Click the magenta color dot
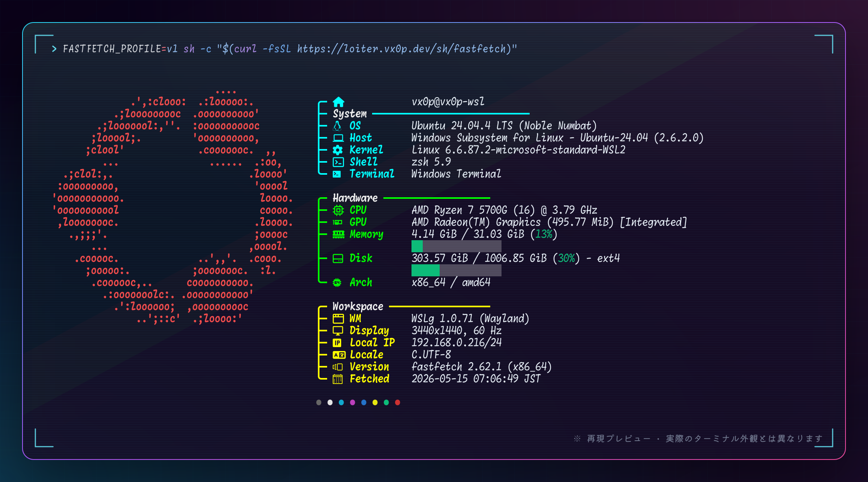868x482 pixels. [352, 402]
